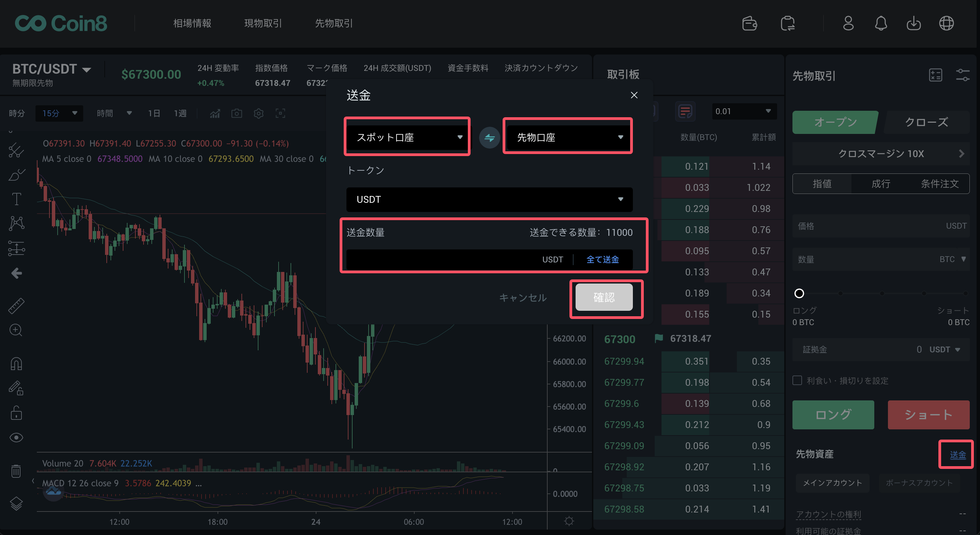The height and width of the screenshot is (535, 980).
Task: Click the globe language icon
Action: click(x=946, y=24)
